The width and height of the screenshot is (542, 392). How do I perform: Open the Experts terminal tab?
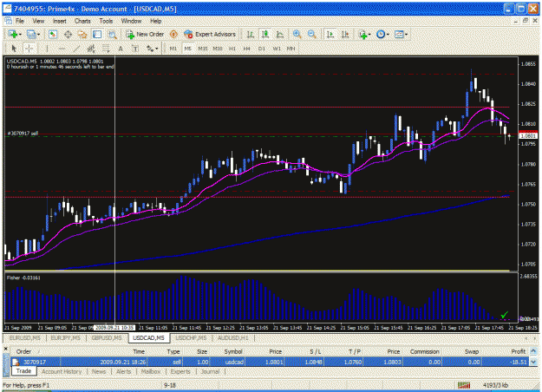click(x=180, y=371)
